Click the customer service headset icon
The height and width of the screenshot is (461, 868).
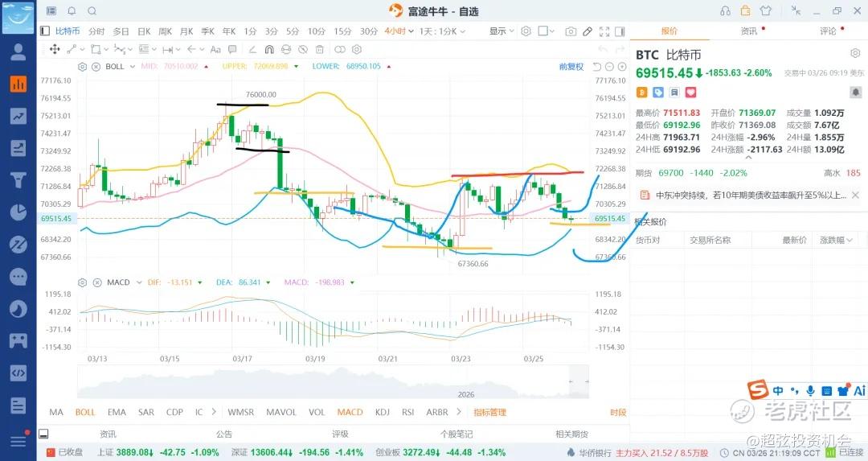726,11
